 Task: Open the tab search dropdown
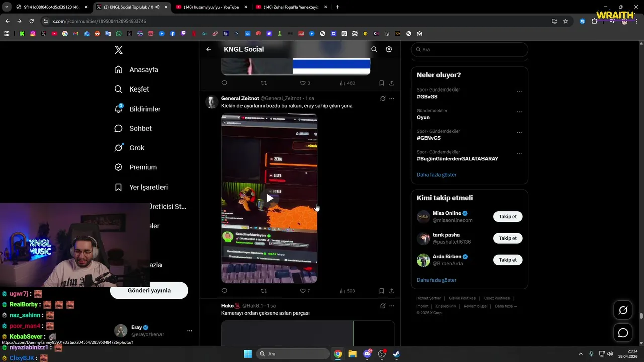[x=7, y=7]
